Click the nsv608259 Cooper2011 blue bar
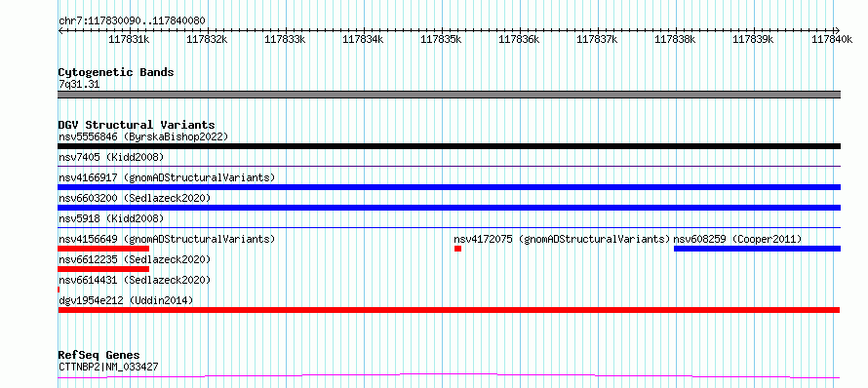868x388 pixels. (757, 249)
